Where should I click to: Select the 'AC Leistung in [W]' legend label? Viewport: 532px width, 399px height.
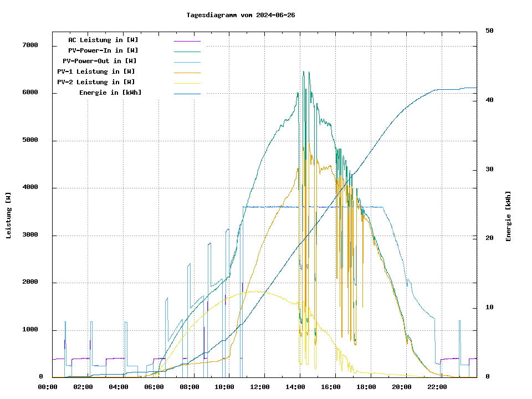click(x=103, y=40)
